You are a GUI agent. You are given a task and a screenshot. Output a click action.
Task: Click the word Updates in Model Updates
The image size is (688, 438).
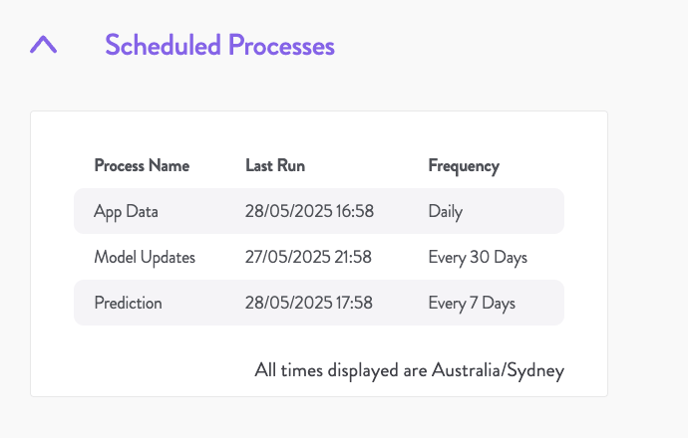tap(168, 258)
